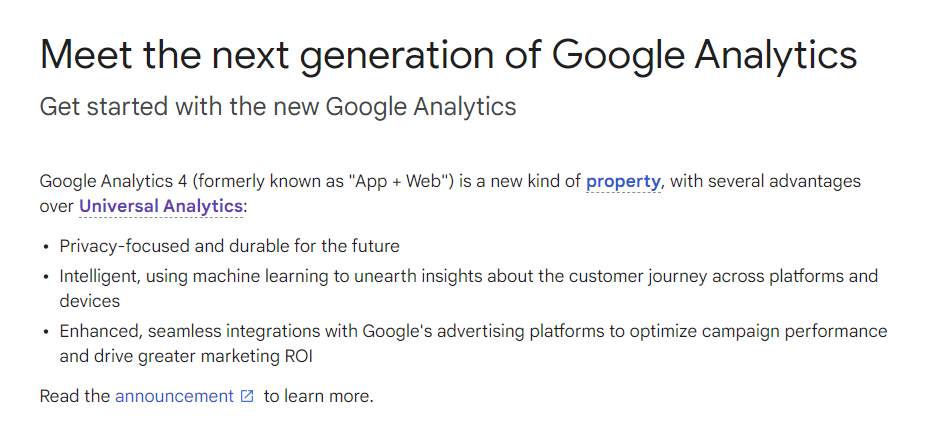Open the external link icon beside announcement
The width and height of the screenshot is (932, 446).
click(247, 396)
